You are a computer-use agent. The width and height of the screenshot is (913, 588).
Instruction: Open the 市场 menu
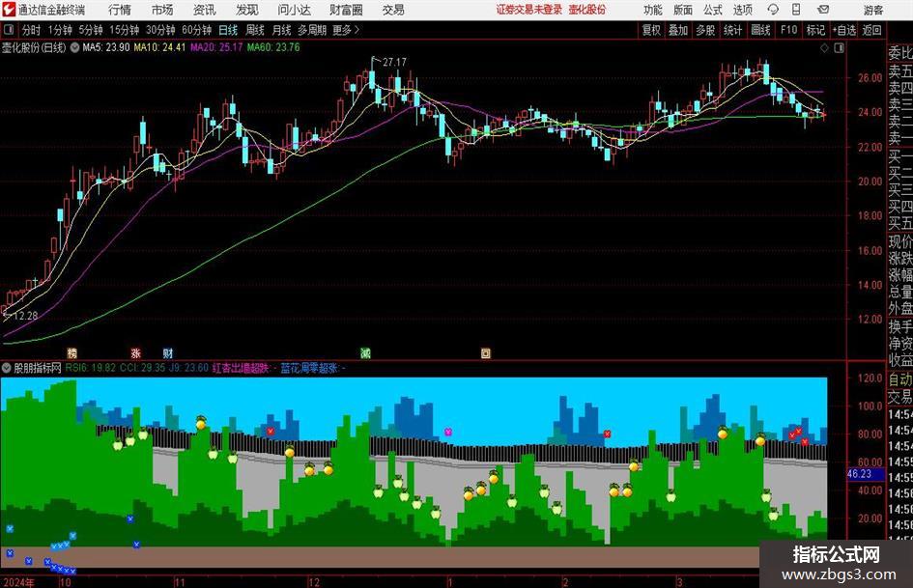click(162, 10)
